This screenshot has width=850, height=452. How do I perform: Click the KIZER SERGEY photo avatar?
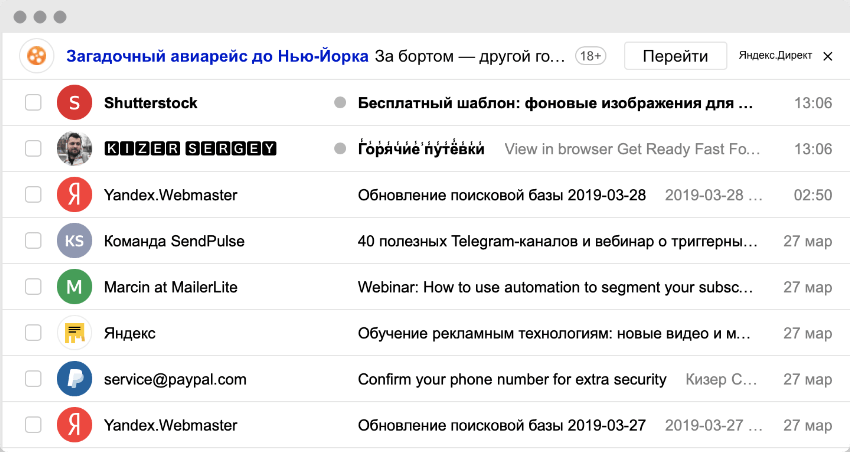pos(74,148)
